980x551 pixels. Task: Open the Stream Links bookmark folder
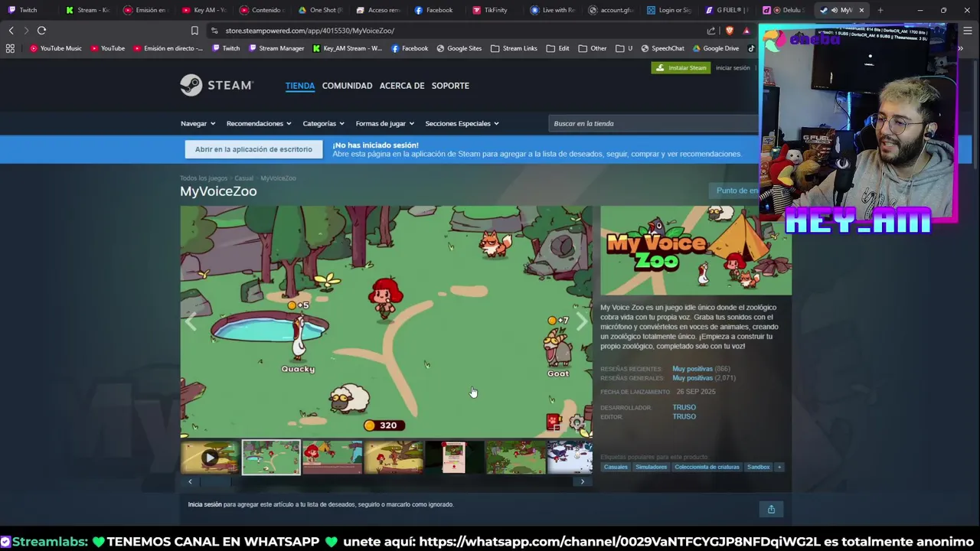[514, 48]
